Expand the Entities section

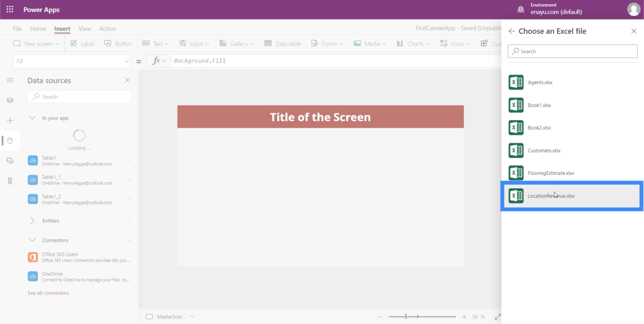point(32,221)
